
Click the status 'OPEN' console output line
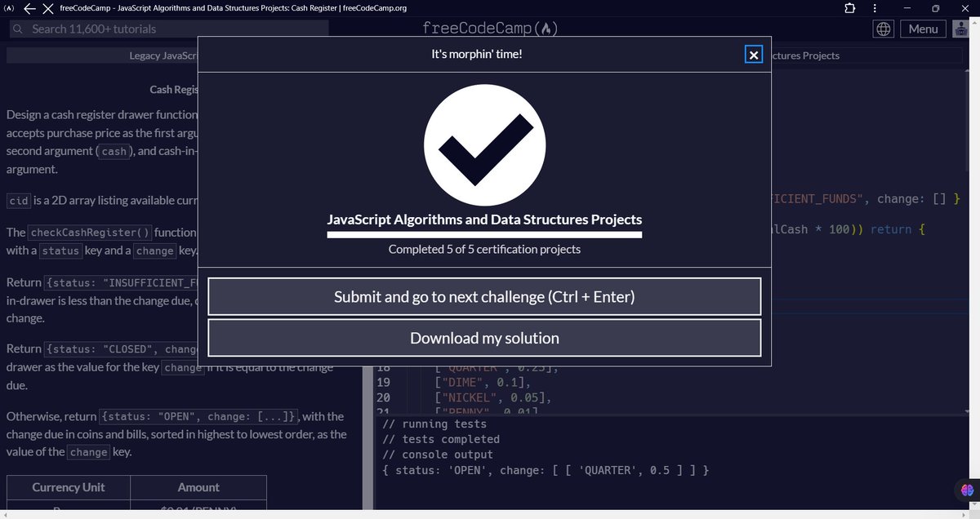[x=546, y=470]
